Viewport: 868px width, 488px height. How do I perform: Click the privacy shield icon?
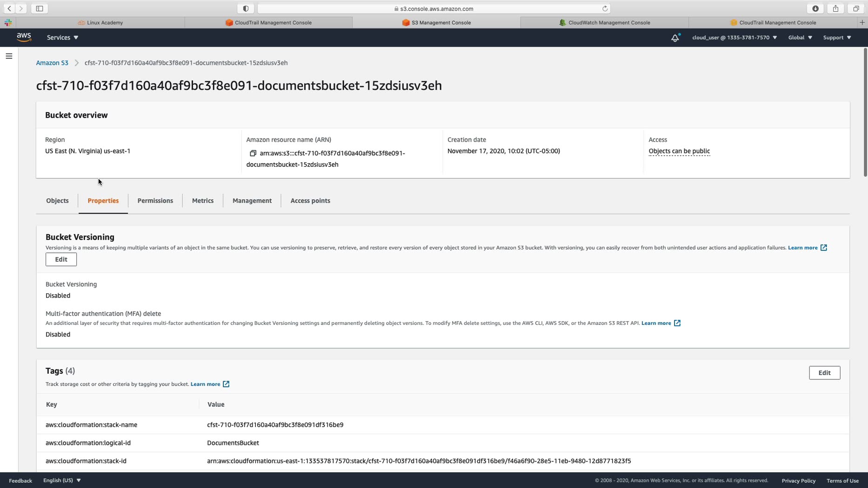tap(246, 8)
